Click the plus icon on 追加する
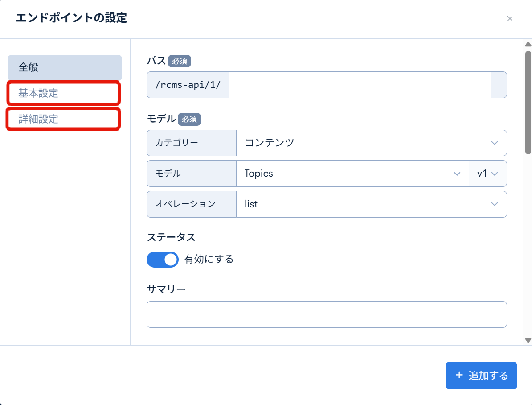This screenshot has height=405, width=532. [459, 375]
